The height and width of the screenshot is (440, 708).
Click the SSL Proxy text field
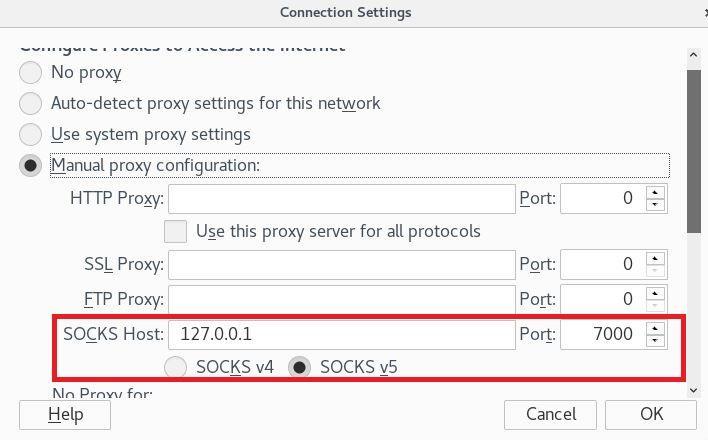click(341, 265)
